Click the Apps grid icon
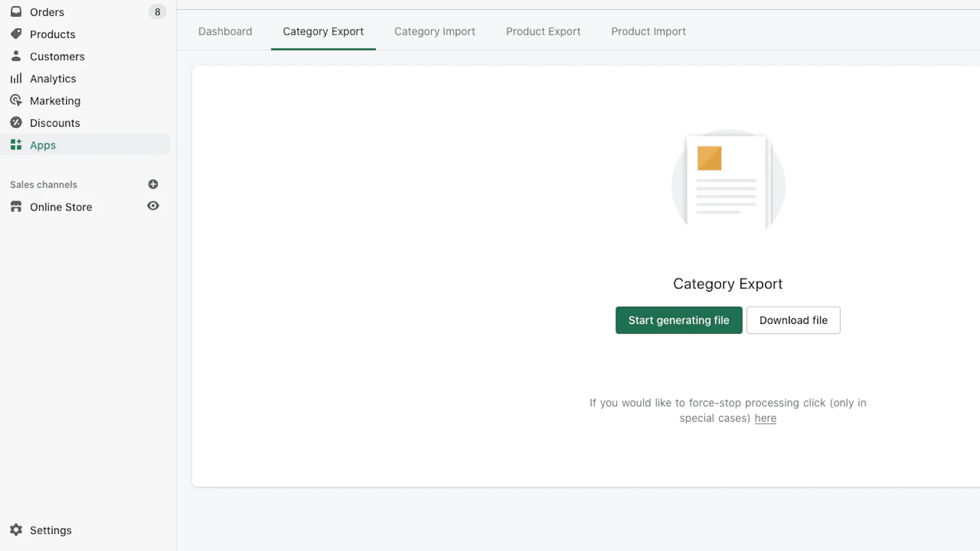 pyautogui.click(x=16, y=144)
